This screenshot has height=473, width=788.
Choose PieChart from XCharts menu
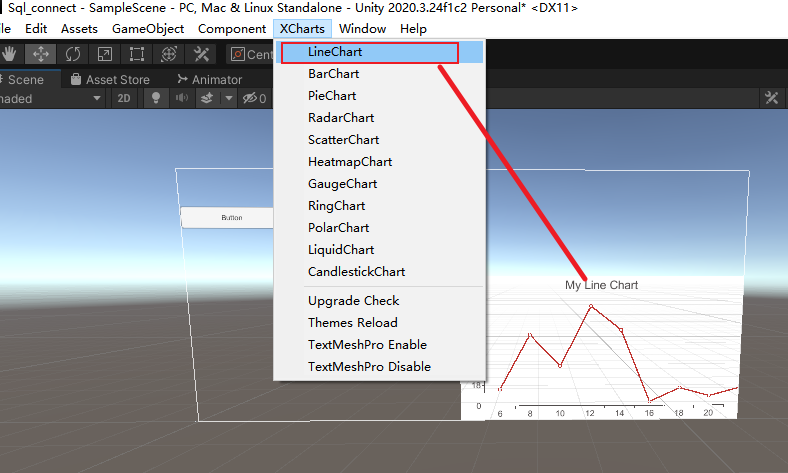point(379,96)
